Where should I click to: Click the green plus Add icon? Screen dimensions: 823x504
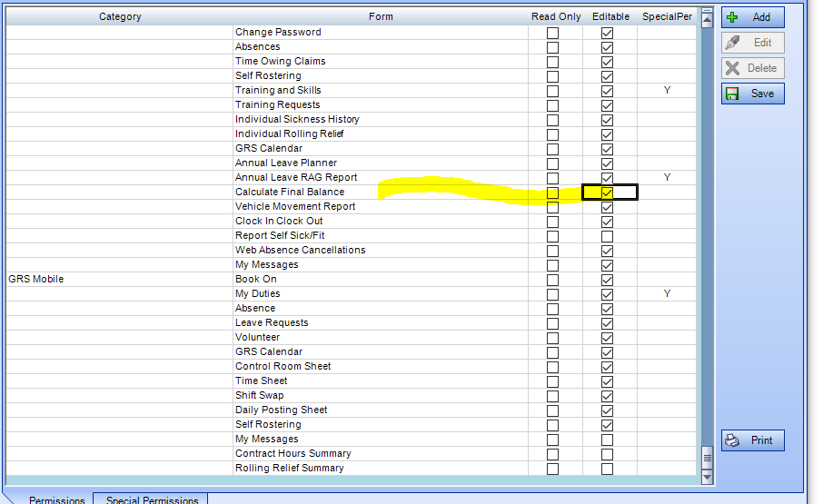[734, 17]
